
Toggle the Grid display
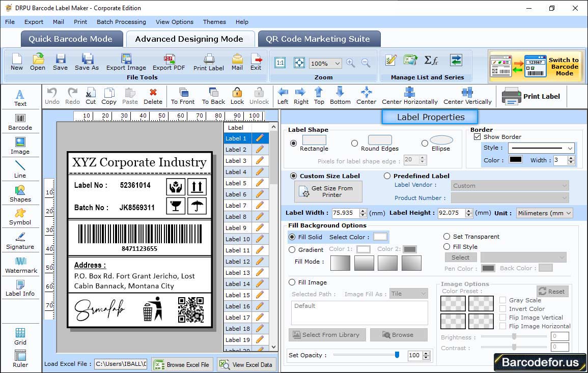pos(20,337)
